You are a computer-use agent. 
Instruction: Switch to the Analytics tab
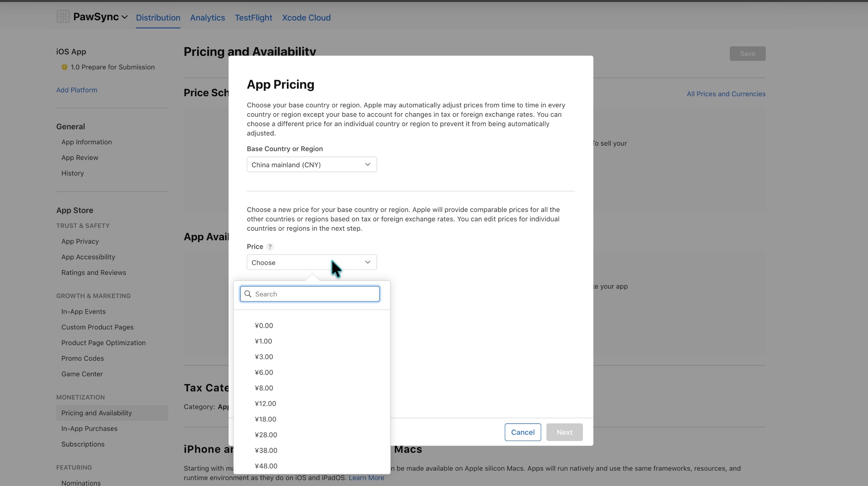pos(208,17)
